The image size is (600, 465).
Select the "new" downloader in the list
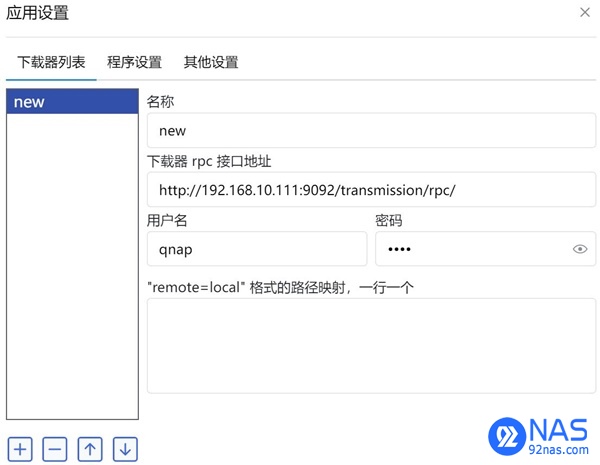coord(72,101)
